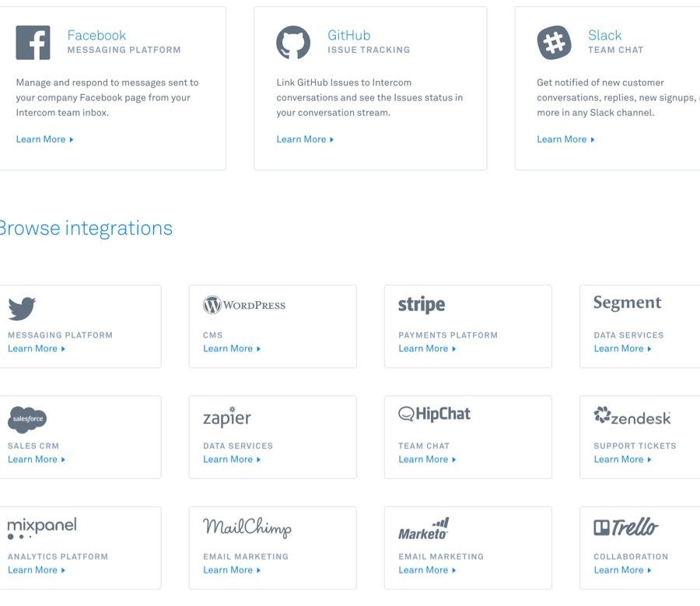The width and height of the screenshot is (700, 606).
Task: Click the Zendesk logo
Action: (632, 415)
